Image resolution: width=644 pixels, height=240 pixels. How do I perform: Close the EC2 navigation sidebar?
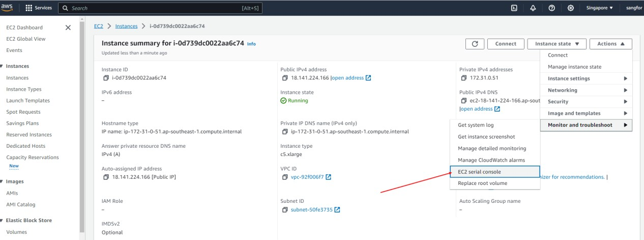point(68,28)
